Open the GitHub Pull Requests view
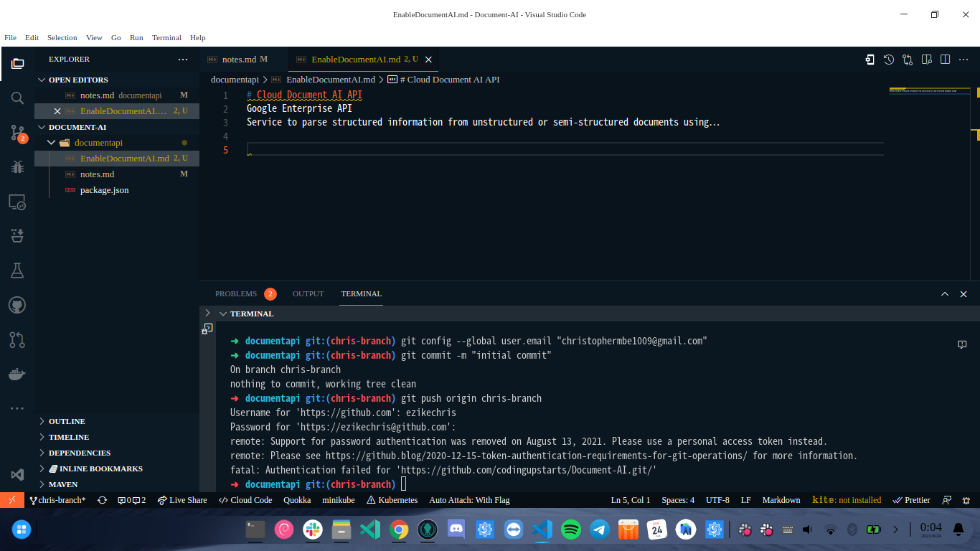This screenshot has height=551, width=980. [17, 339]
